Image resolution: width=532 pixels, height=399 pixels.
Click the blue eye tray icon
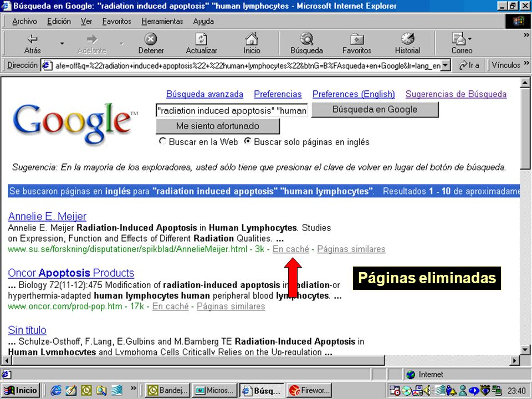coord(474,391)
